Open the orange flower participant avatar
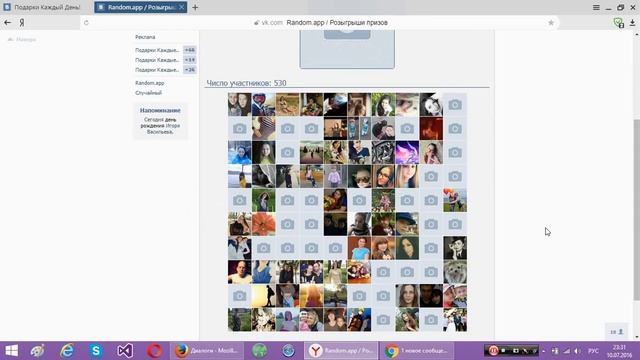Image resolution: width=640 pixels, height=360 pixels. pos(264,224)
